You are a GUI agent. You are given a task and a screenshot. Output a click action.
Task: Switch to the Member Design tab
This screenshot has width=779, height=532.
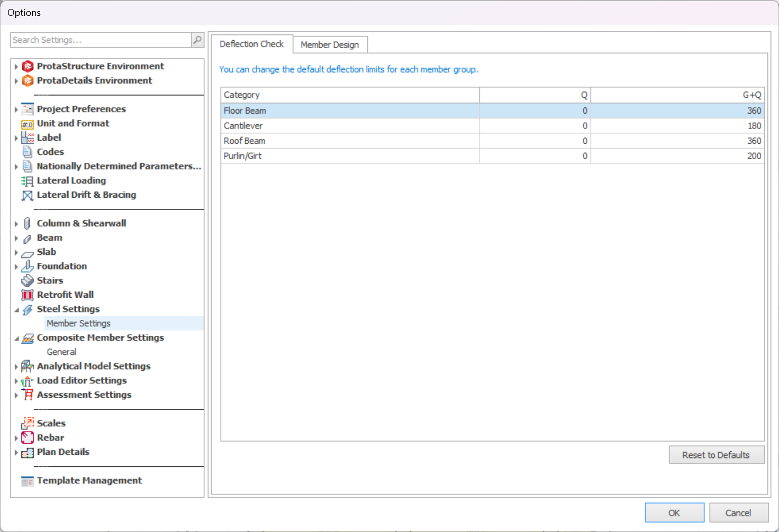[330, 45]
